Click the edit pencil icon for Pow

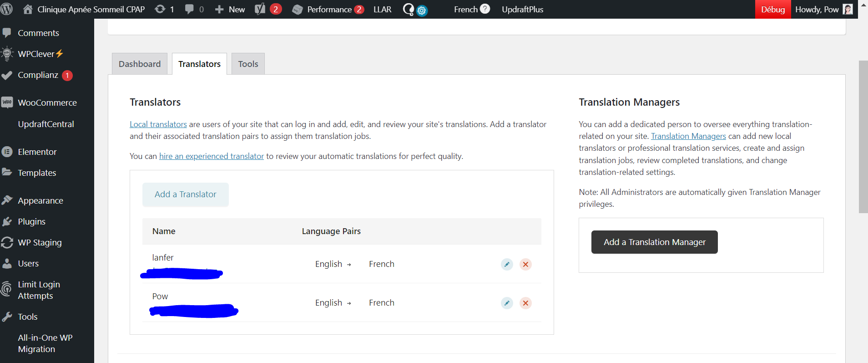(x=507, y=303)
